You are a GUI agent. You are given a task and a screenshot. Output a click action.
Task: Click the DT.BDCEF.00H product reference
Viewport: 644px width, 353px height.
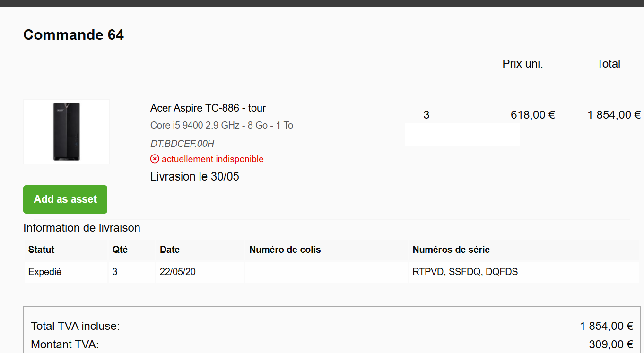182,144
